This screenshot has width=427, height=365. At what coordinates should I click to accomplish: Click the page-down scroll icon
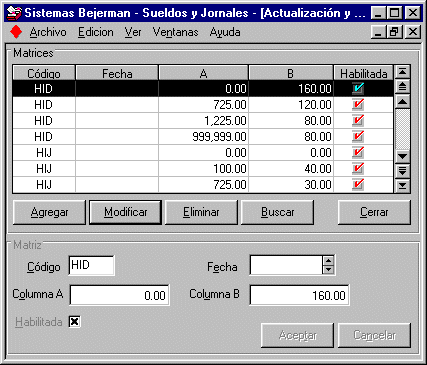(402, 171)
